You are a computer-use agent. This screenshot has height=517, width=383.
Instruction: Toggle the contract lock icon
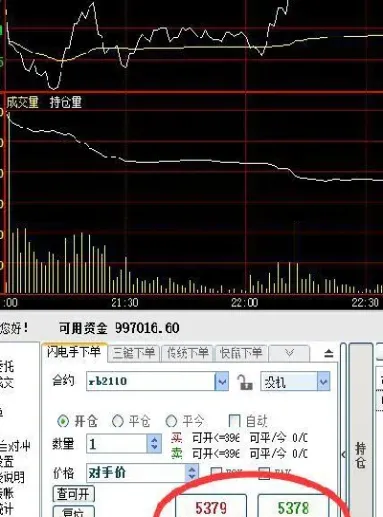coord(245,382)
